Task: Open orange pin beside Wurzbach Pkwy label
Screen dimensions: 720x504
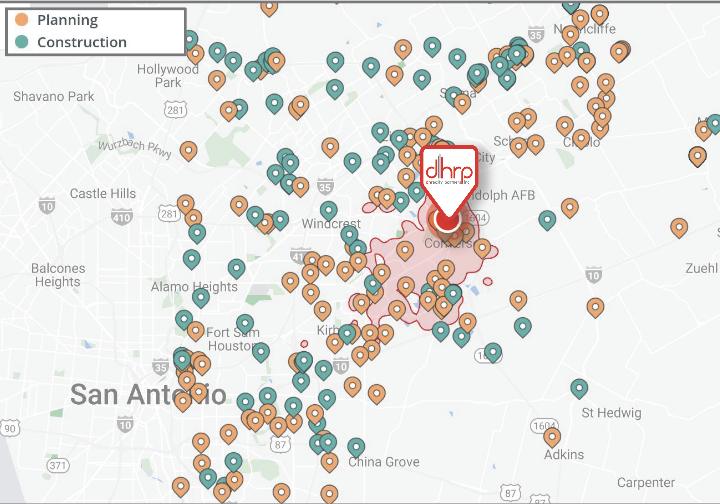Action: tap(188, 150)
